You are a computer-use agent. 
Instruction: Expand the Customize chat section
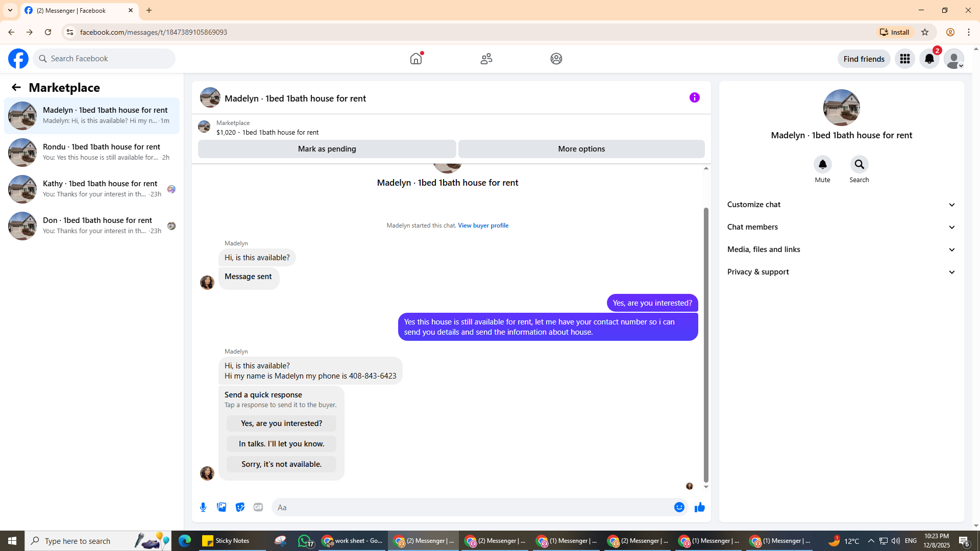[842, 205]
